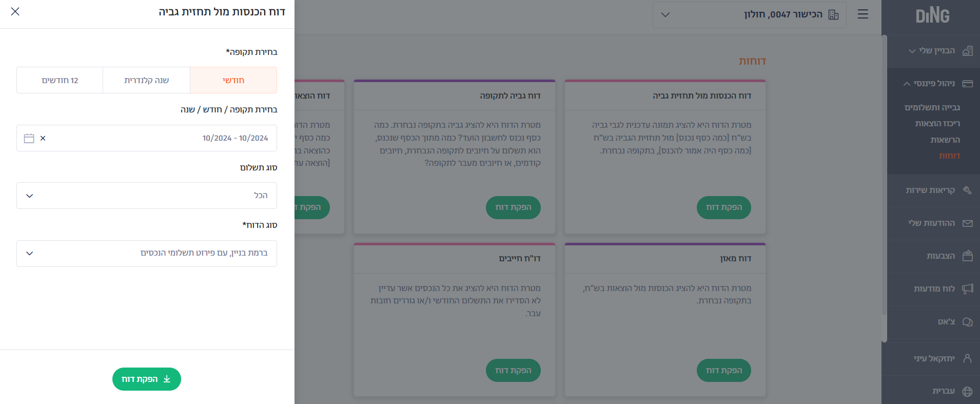Close the report side panel with X icon

coord(15,11)
